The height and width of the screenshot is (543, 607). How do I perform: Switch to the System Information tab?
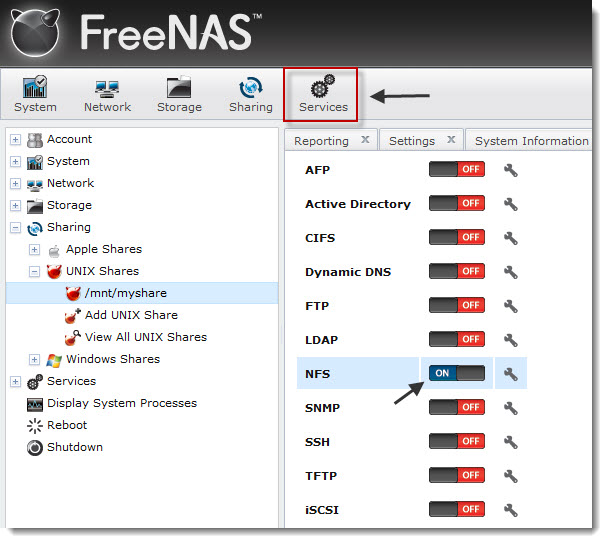pos(532,141)
